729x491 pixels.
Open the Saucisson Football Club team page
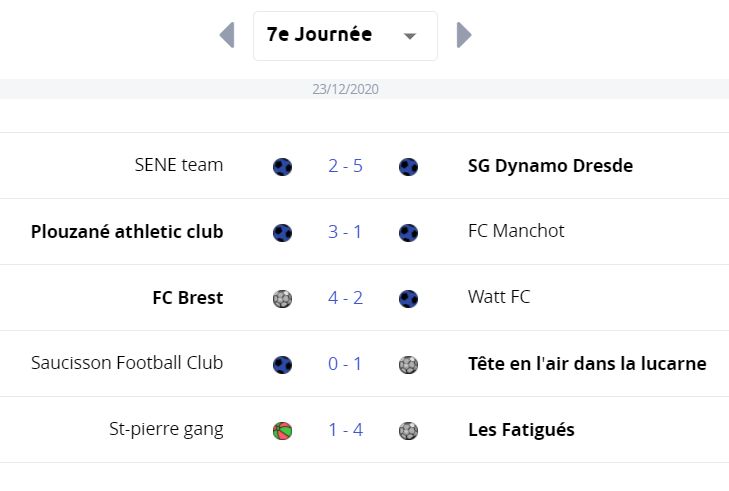pyautogui.click(x=127, y=363)
